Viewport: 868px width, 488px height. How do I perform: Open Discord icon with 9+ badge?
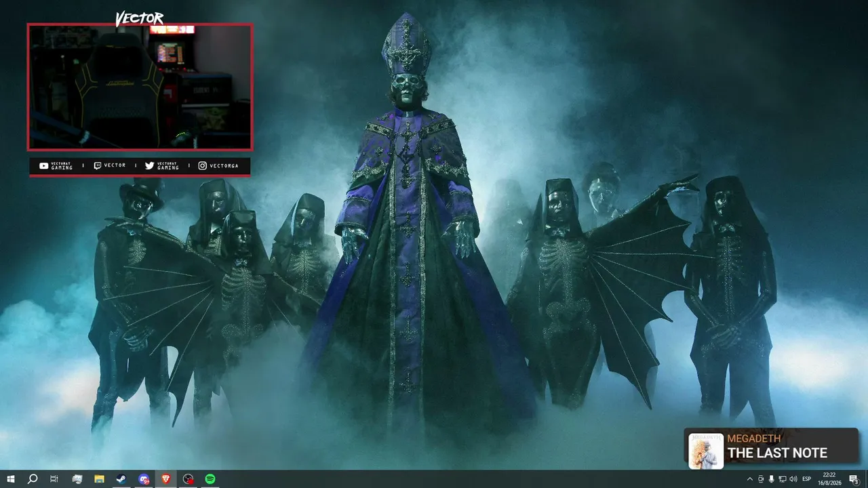coord(144,479)
